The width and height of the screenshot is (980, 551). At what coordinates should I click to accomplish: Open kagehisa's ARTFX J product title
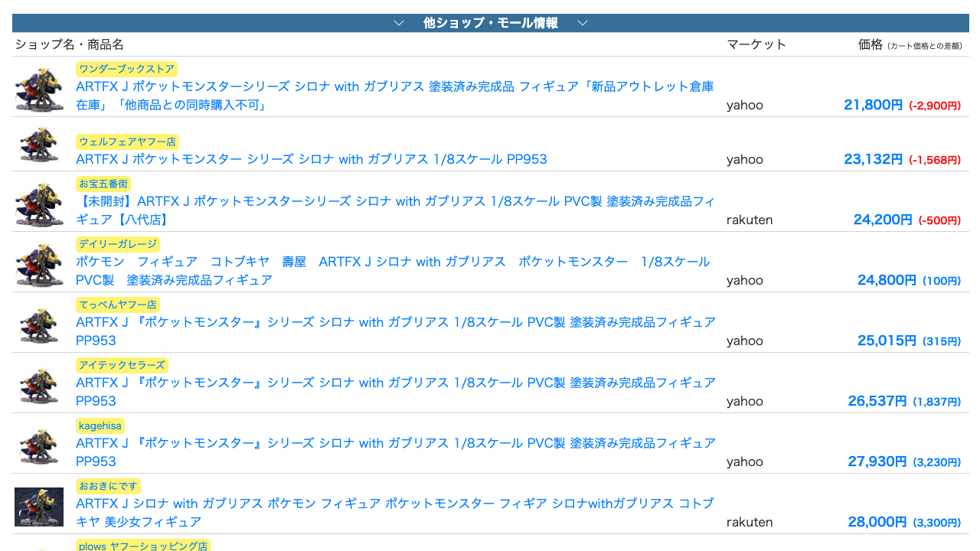coord(396,452)
